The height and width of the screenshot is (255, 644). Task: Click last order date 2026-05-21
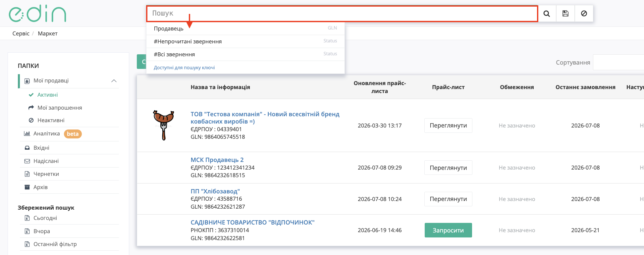coord(585,230)
